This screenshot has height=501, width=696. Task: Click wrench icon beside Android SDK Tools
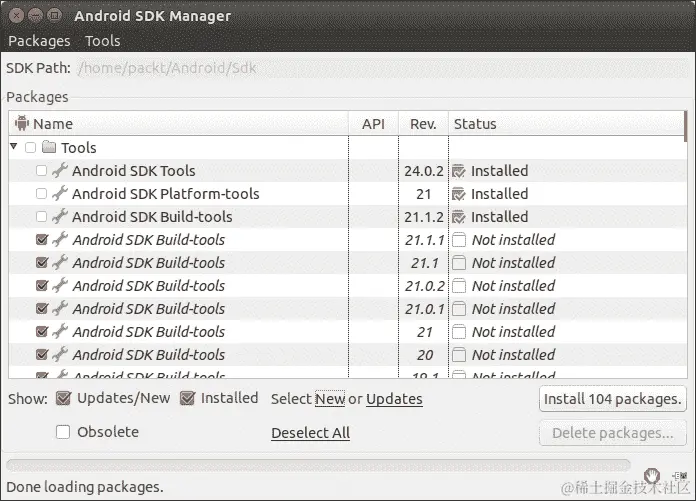[x=60, y=170]
